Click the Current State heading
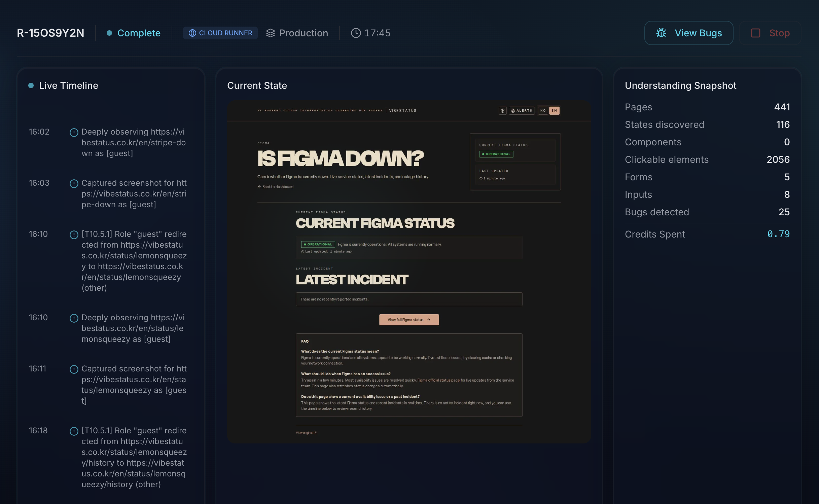This screenshot has width=819, height=504. coord(257,85)
